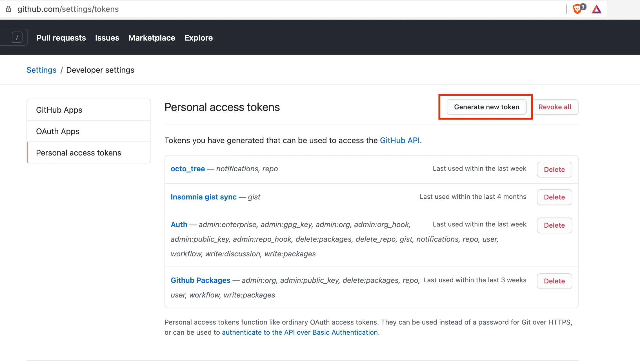Click the slash search shortcut box

(17, 37)
